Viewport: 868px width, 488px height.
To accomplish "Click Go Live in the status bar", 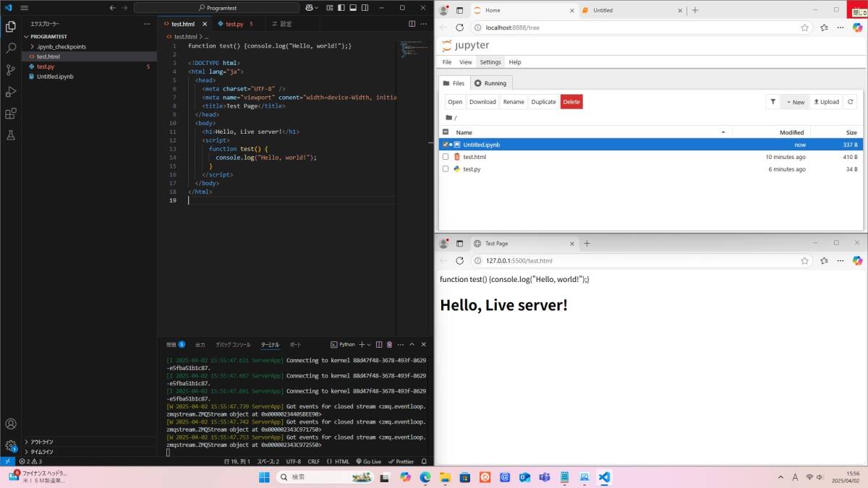I will coord(368,461).
